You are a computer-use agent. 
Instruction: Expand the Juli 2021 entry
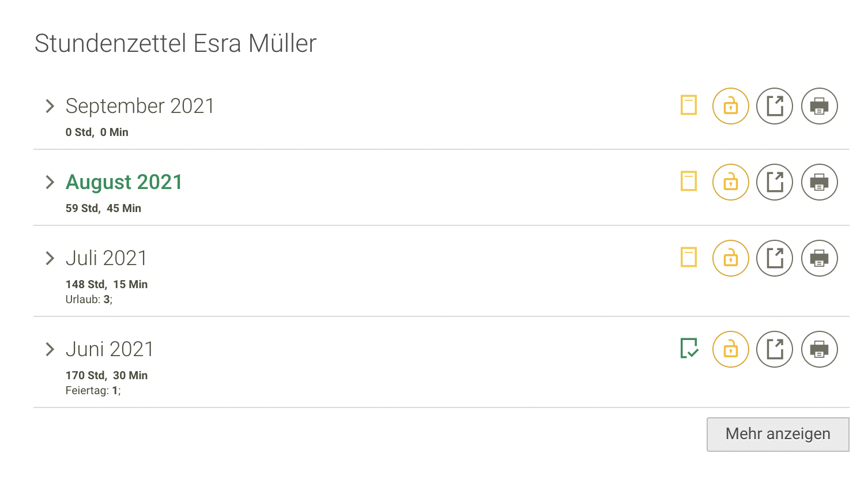click(49, 258)
